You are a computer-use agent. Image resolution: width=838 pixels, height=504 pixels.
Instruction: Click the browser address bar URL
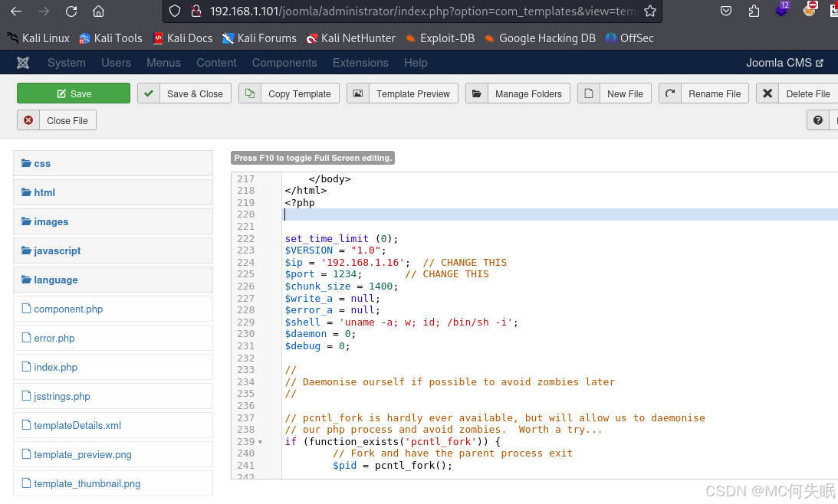[422, 11]
